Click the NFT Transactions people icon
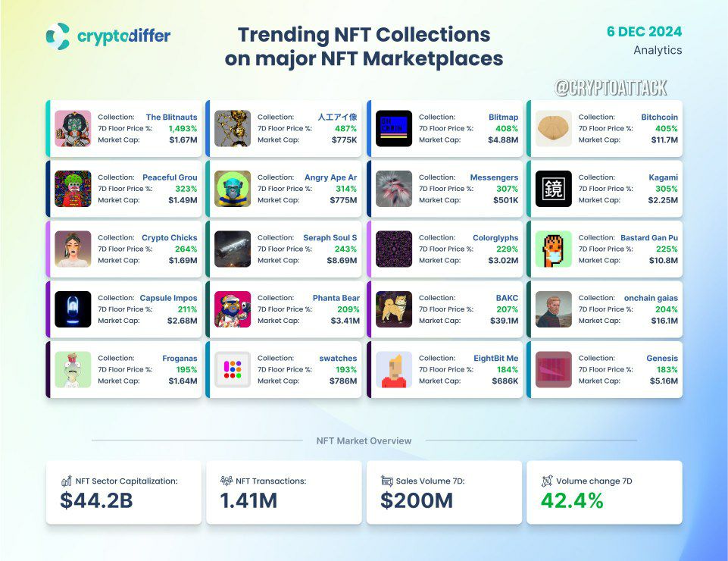Viewport: 728px width, 561px height. [226, 481]
